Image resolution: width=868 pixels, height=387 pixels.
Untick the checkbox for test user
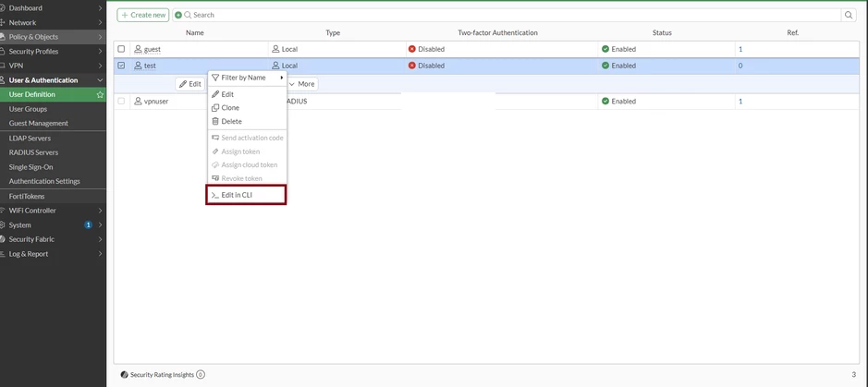[121, 66]
